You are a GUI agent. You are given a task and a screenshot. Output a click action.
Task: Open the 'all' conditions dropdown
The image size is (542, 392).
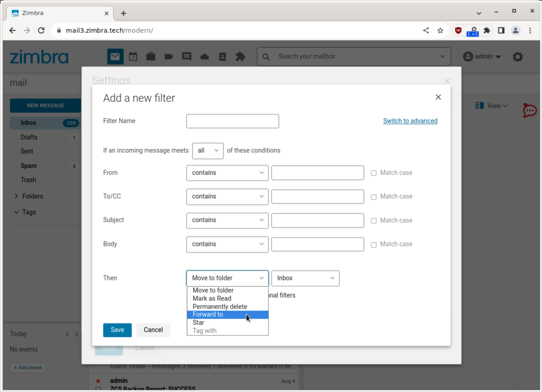tap(207, 150)
